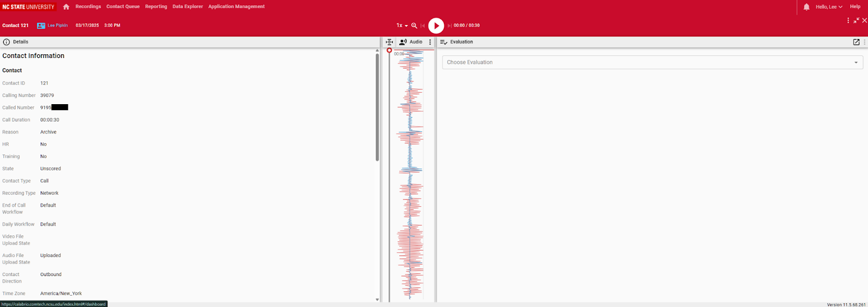Viewport: 868px width, 307px height.
Task: Click the Lee Pipkin agent name link
Action: point(58,25)
